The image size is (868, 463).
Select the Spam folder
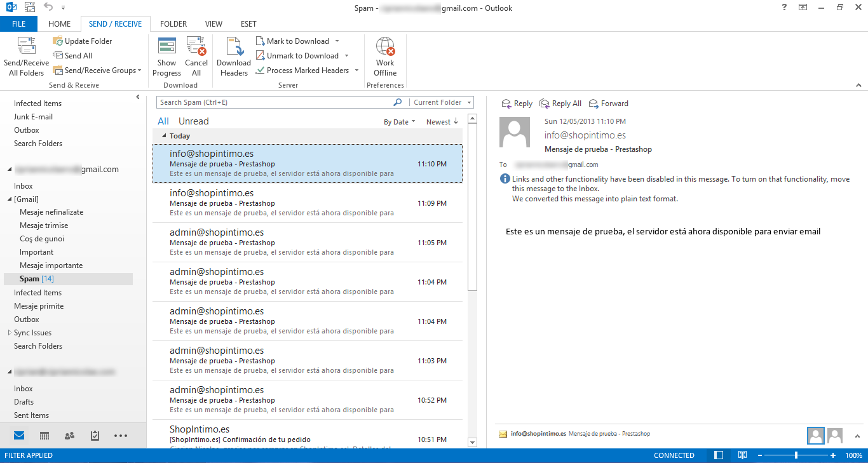point(68,279)
